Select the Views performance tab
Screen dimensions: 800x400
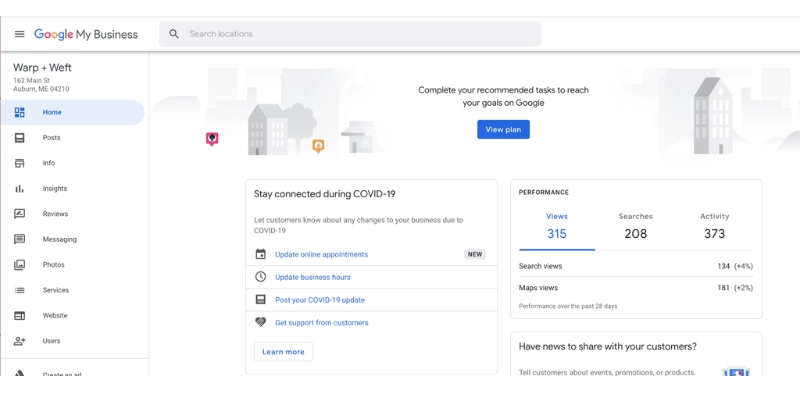pyautogui.click(x=557, y=227)
